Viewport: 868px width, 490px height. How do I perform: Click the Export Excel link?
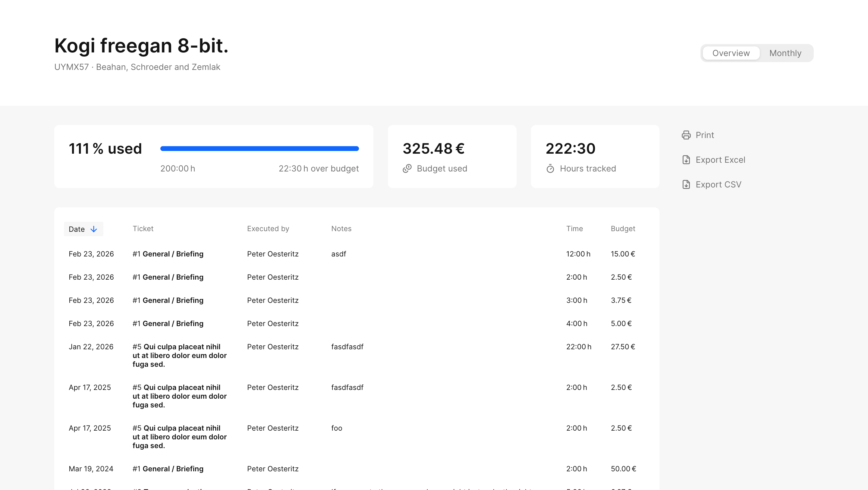[x=713, y=160]
